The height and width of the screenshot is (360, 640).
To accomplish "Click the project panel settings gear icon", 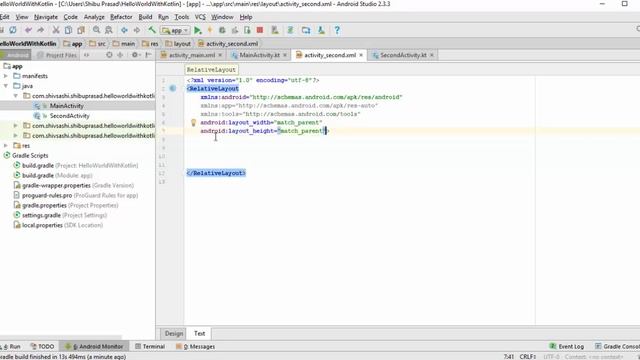I will coord(135,55).
